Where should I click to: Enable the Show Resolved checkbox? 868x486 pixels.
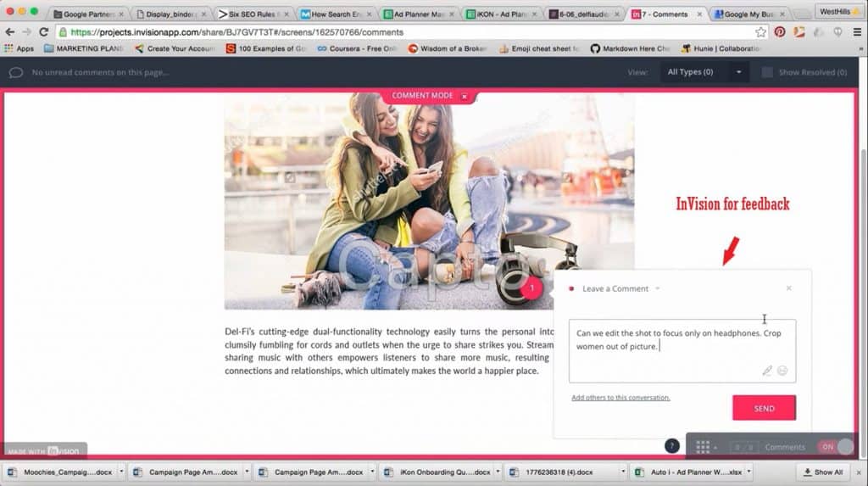[x=767, y=72]
